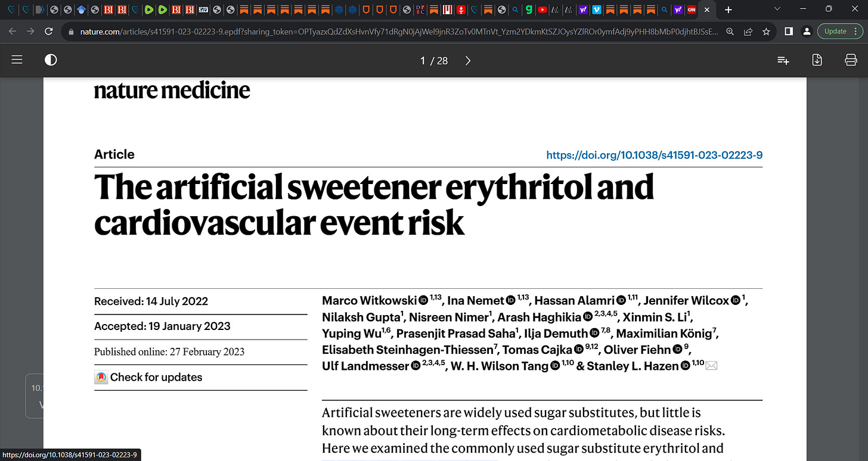This screenshot has height=461, width=868.
Task: Click the DOI link for the article
Action: point(654,155)
